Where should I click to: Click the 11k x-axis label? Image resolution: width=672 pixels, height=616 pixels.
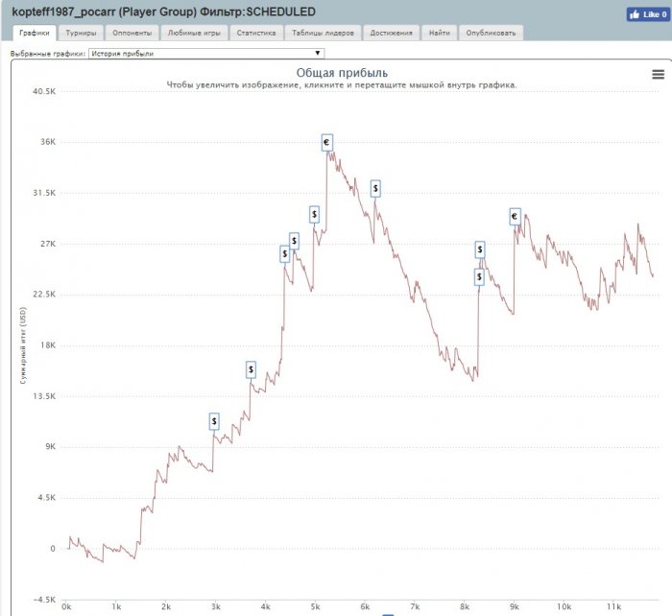tap(614, 606)
